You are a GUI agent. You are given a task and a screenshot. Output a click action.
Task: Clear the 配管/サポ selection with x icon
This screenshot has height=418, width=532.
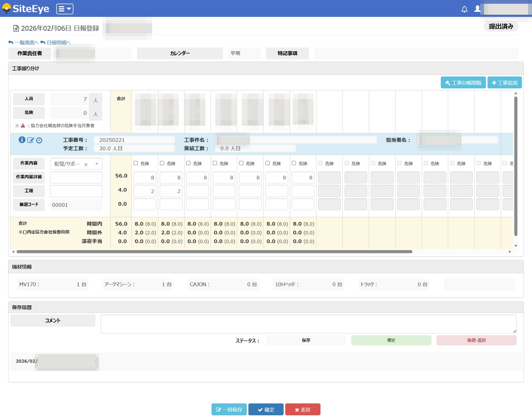click(x=86, y=164)
